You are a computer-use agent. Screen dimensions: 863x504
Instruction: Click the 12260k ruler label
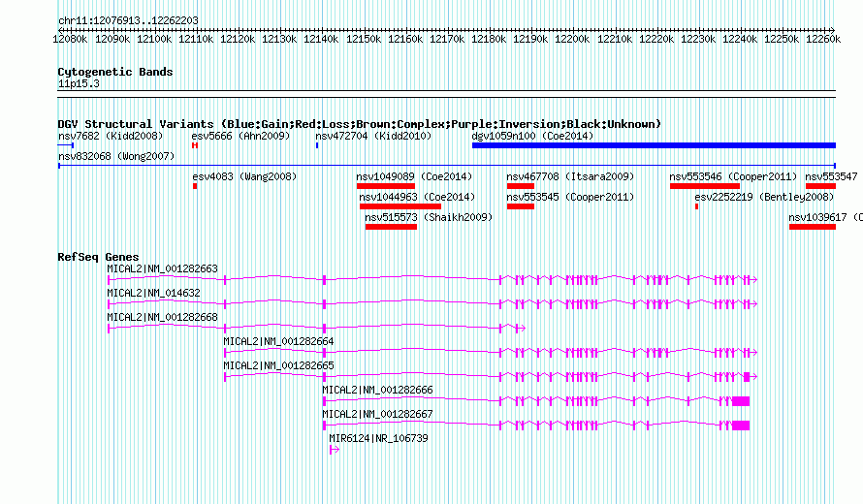823,39
